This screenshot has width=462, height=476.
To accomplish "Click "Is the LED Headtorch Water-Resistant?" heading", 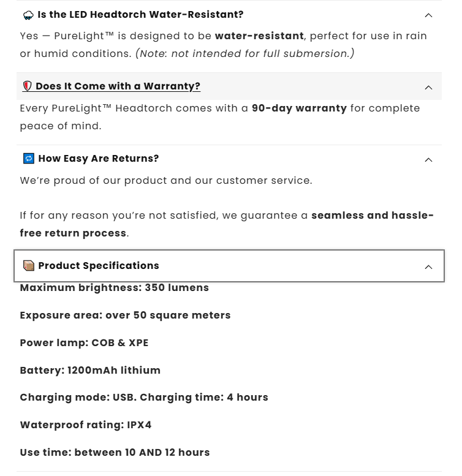I will tap(140, 15).
